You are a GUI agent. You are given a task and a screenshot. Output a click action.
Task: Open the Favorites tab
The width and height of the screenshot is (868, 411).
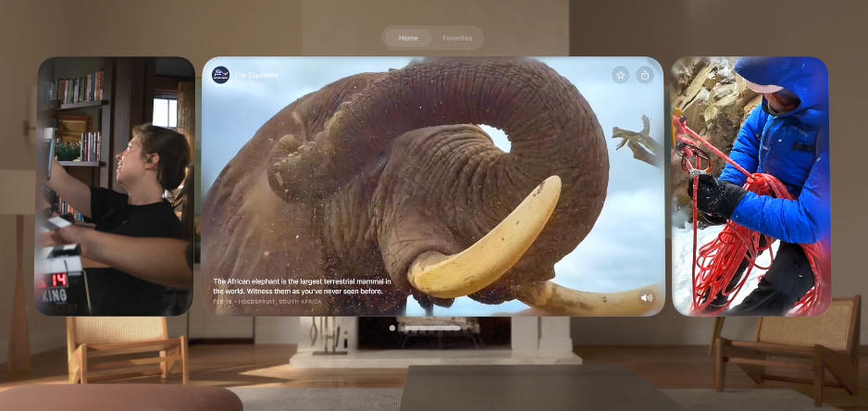pos(457,38)
